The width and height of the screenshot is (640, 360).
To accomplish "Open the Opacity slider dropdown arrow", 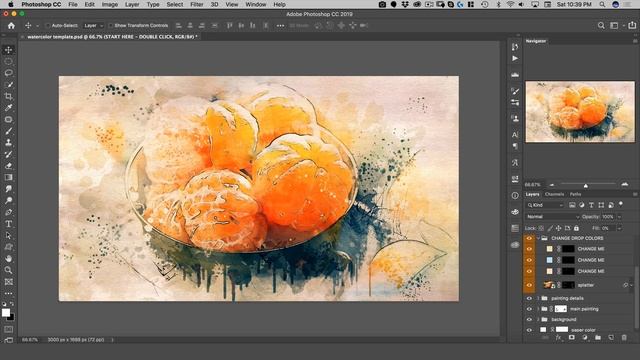I will [x=619, y=217].
